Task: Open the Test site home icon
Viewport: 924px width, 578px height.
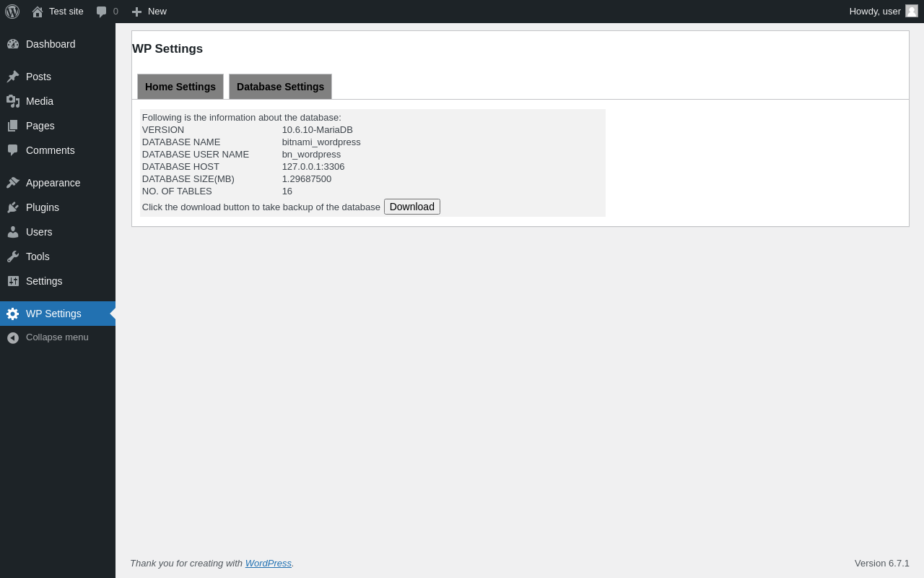Action: (x=38, y=12)
